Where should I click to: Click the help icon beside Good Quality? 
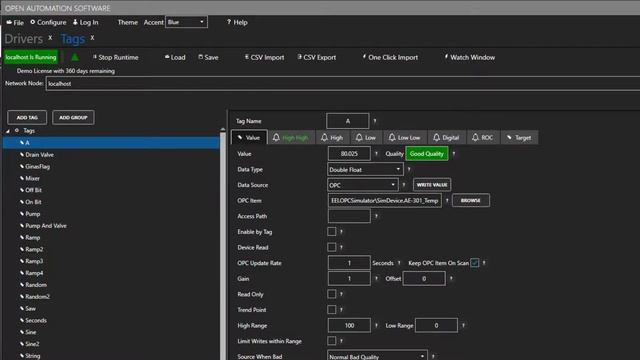click(453, 153)
